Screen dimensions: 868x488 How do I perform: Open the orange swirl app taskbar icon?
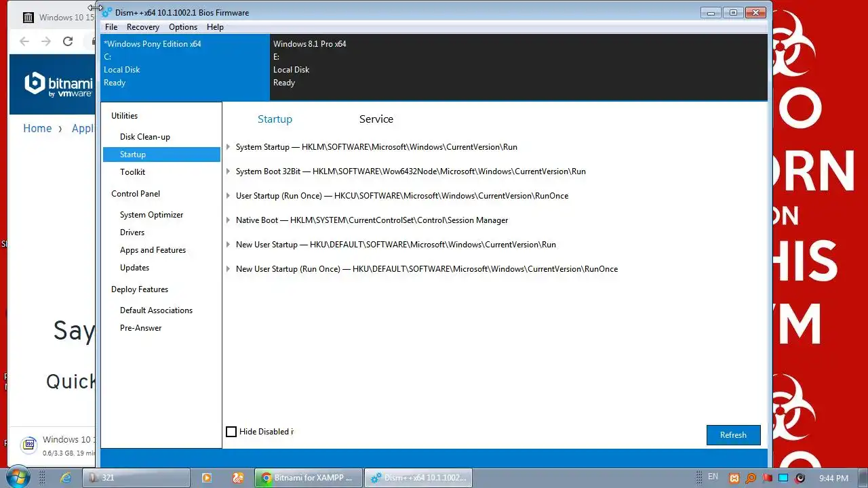point(237,478)
